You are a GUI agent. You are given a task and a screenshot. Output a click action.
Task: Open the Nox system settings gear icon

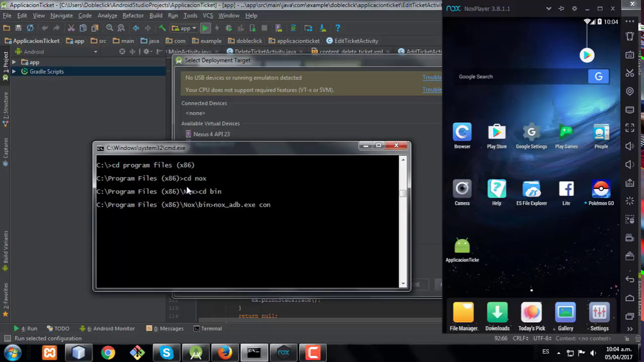click(x=575, y=9)
